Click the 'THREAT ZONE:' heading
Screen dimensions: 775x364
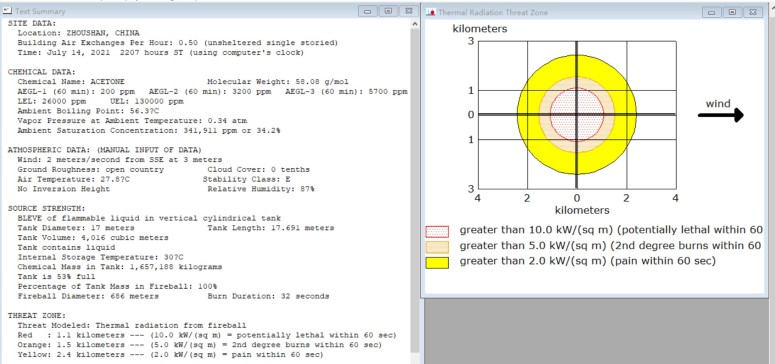click(x=37, y=316)
